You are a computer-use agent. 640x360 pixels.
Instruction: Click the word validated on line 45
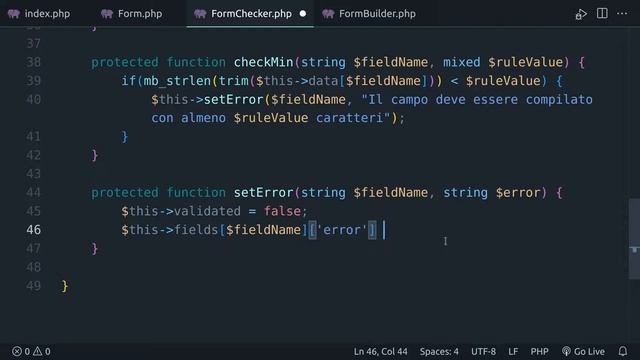(x=207, y=211)
